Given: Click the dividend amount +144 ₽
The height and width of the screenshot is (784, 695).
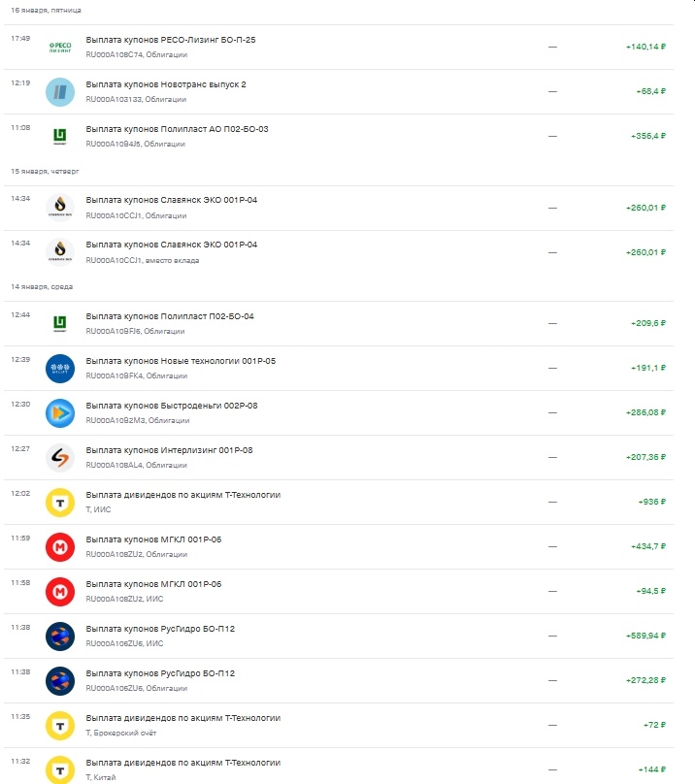Looking at the screenshot, I should point(652,769).
